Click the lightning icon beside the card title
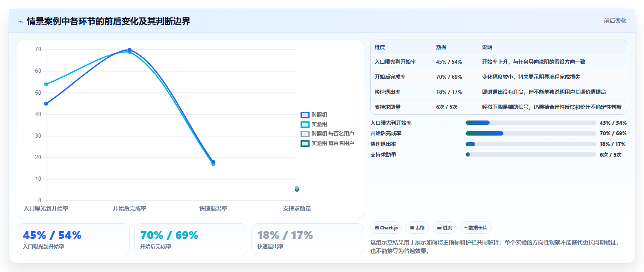The width and height of the screenshot is (644, 272). pyautogui.click(x=20, y=22)
